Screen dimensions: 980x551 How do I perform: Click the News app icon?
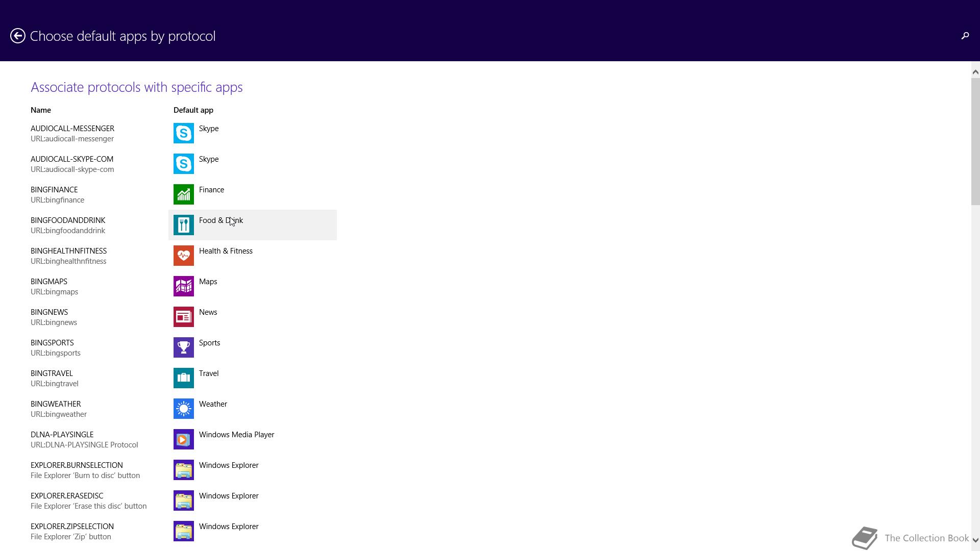point(184,317)
